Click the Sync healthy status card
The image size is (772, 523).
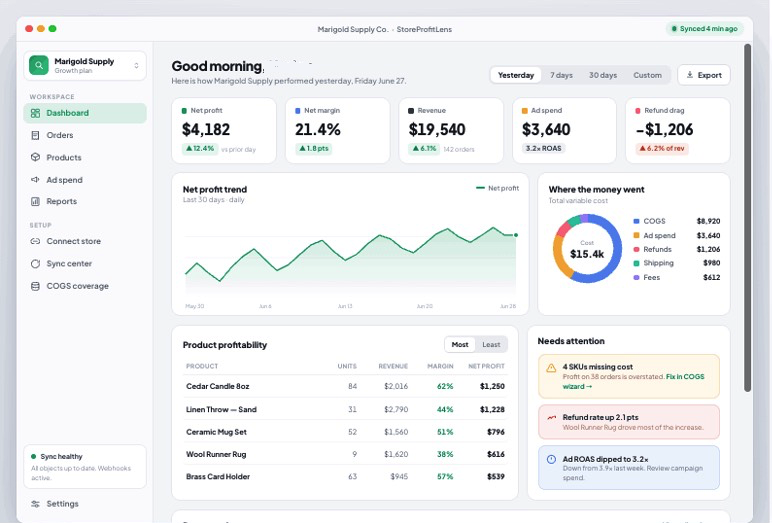tap(85, 467)
